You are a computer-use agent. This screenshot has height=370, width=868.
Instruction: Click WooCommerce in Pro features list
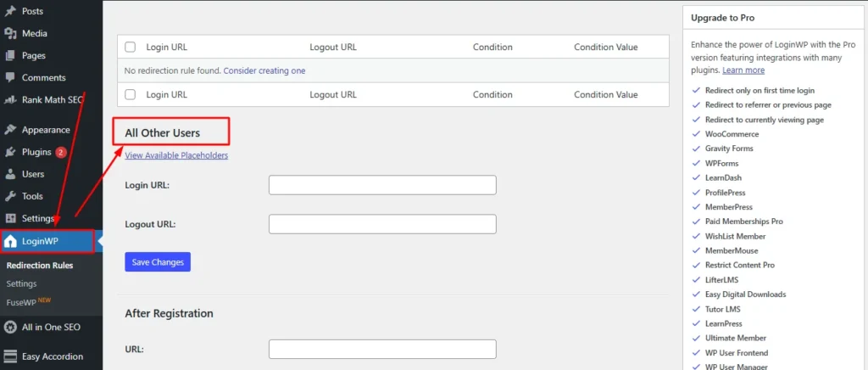[x=732, y=134]
